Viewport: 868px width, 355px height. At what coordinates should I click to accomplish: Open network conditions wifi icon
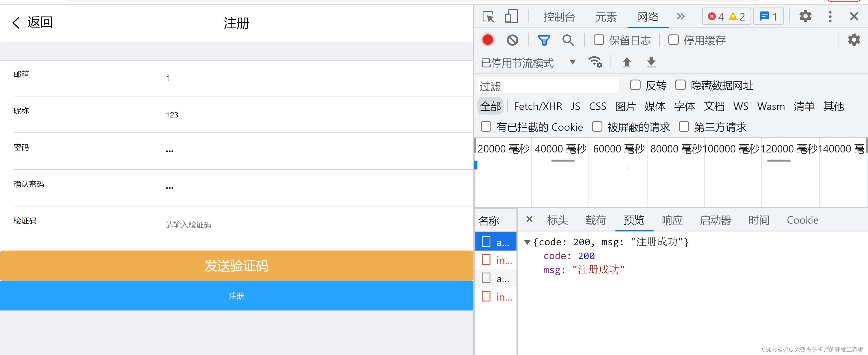tap(595, 62)
